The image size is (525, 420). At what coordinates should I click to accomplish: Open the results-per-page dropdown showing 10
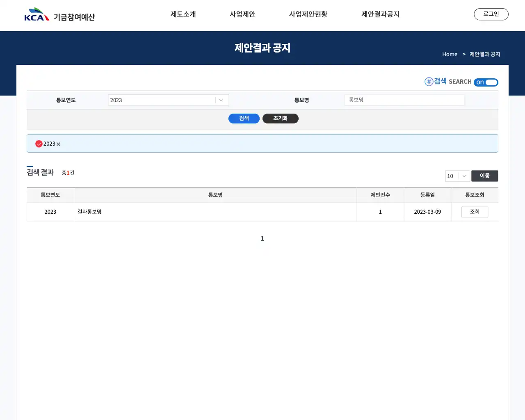pos(457,176)
